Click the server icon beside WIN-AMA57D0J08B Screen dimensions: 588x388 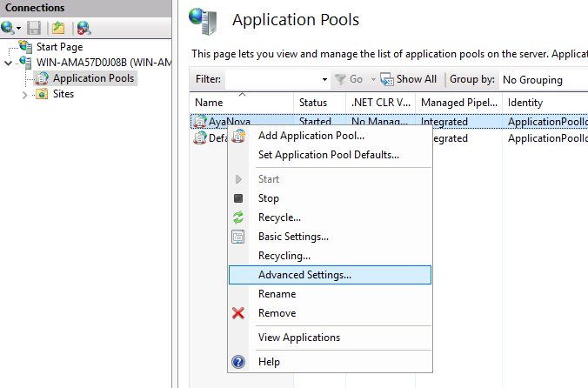[25, 63]
